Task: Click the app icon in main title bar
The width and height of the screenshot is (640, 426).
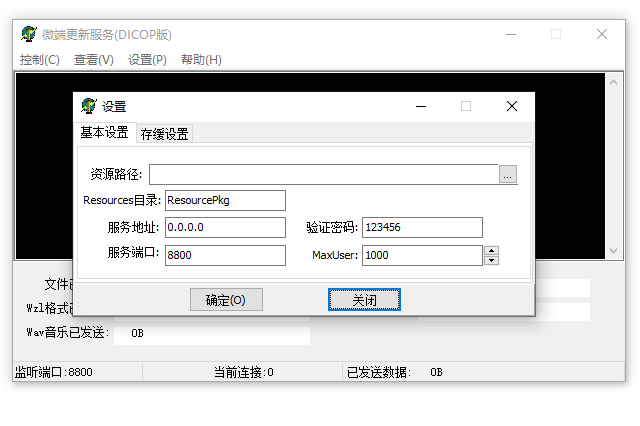Action: [29, 34]
